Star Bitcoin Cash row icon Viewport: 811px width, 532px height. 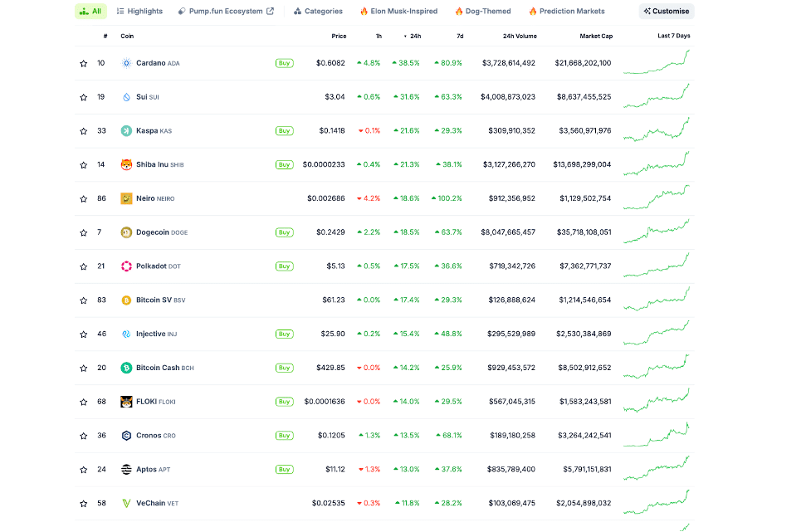(x=83, y=368)
